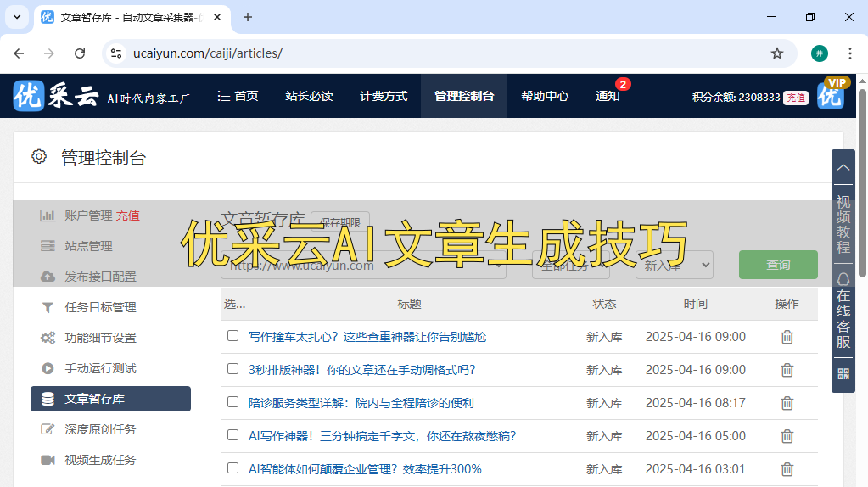Image resolution: width=868 pixels, height=487 pixels.
Task: Click the red 充值 link beside 账户管理
Action: click(x=128, y=216)
